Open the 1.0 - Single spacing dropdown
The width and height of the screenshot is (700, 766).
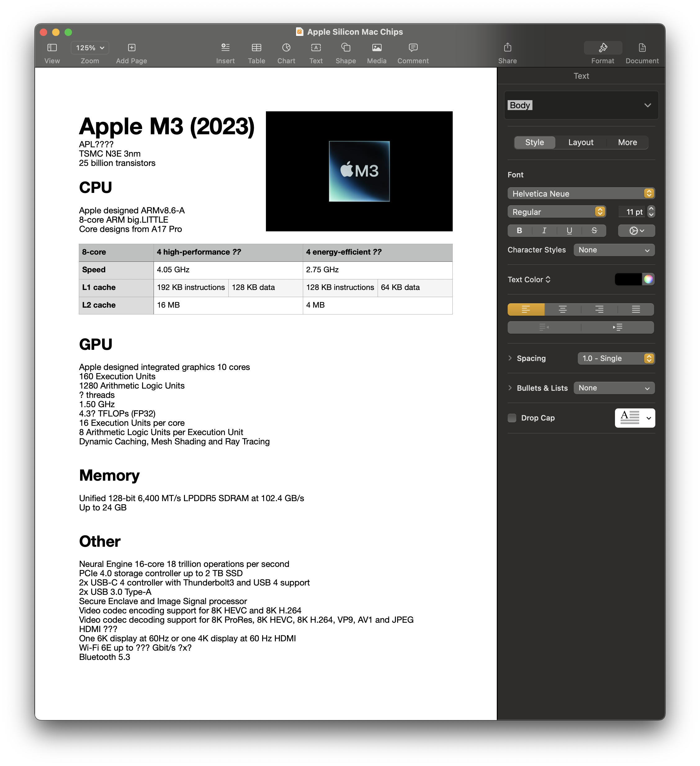pos(616,359)
